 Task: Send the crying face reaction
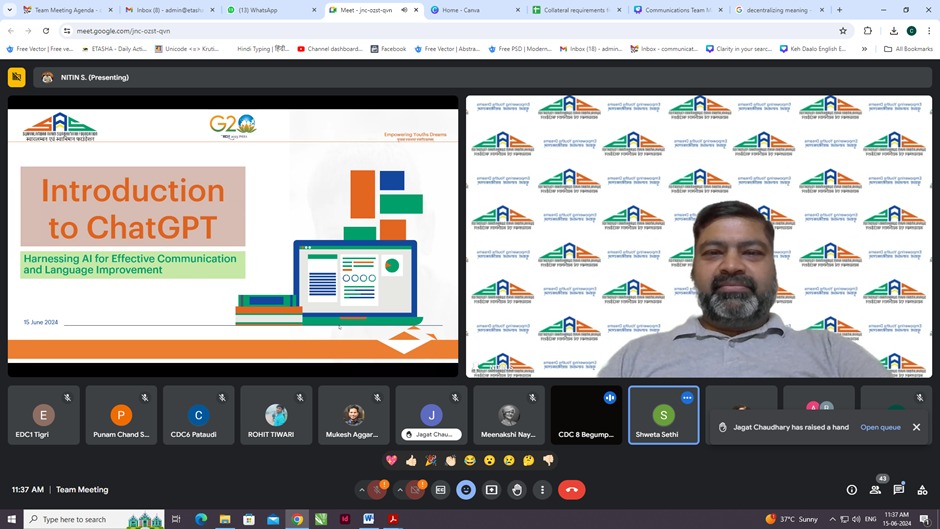509,460
